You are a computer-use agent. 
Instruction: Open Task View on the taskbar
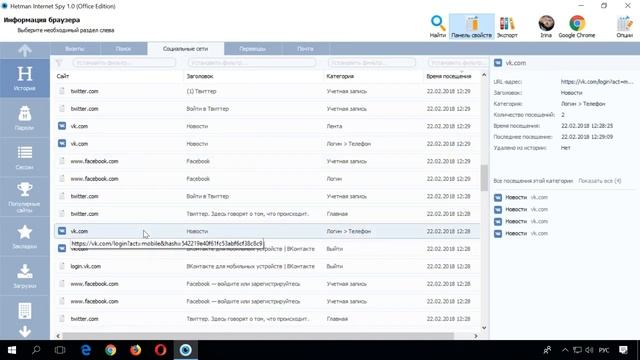click(60, 350)
